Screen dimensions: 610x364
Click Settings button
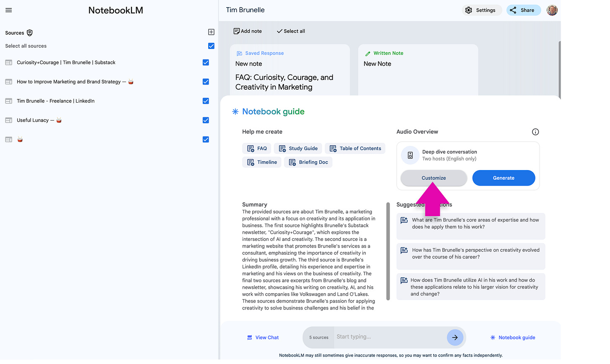pyautogui.click(x=482, y=10)
